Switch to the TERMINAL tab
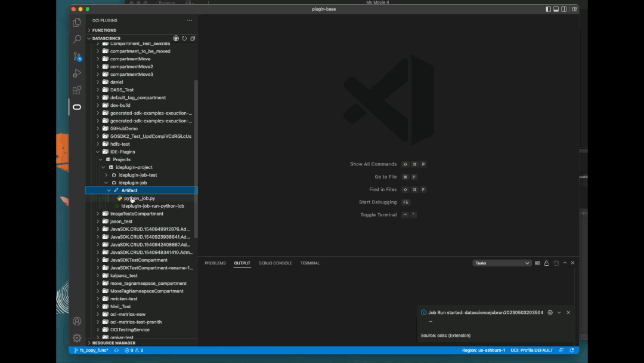644x363 pixels. pyautogui.click(x=309, y=263)
